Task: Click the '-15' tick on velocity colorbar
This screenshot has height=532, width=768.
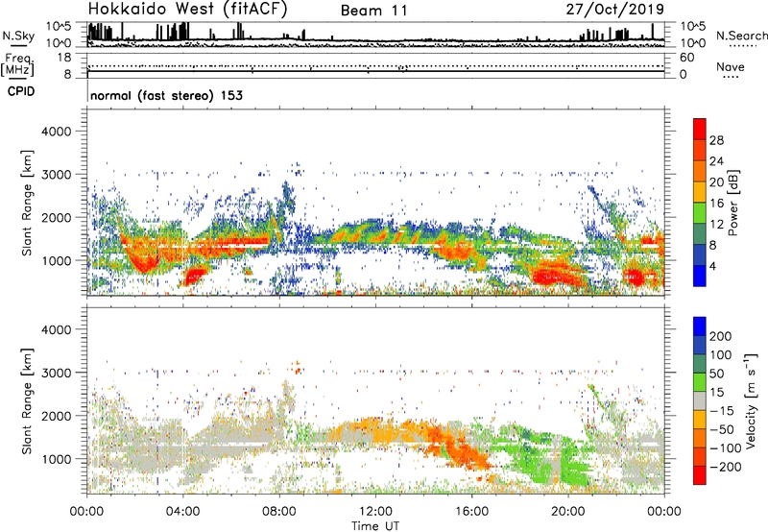Action: pos(722,411)
